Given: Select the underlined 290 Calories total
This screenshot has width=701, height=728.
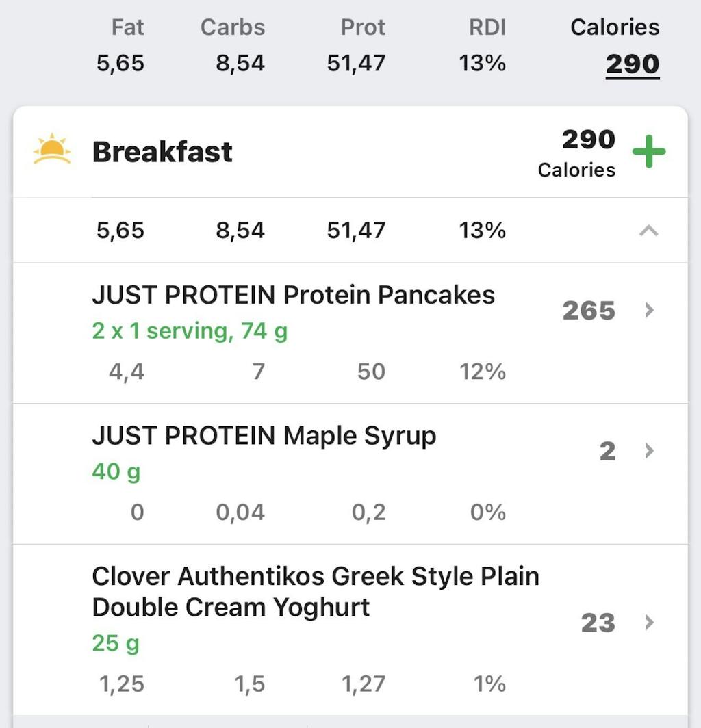Looking at the screenshot, I should tap(632, 64).
